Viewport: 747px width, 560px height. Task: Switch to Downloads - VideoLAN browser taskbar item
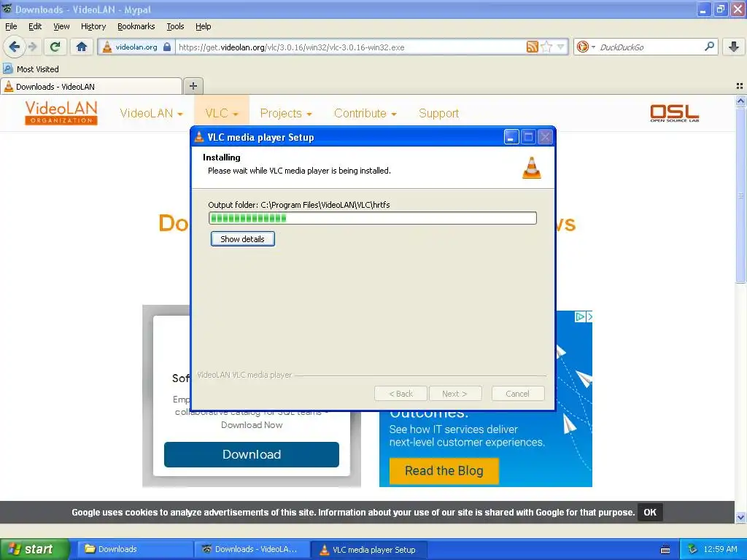[252, 549]
